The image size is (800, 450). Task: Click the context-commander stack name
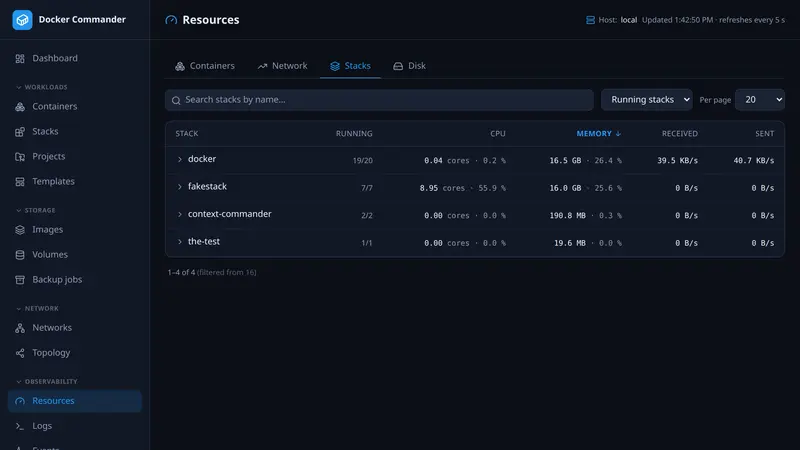tap(230, 214)
